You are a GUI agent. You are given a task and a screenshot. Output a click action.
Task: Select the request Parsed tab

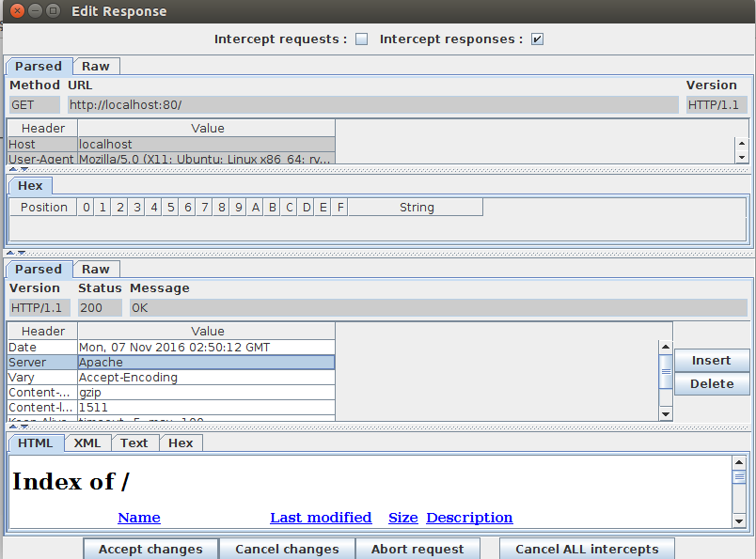coord(39,66)
